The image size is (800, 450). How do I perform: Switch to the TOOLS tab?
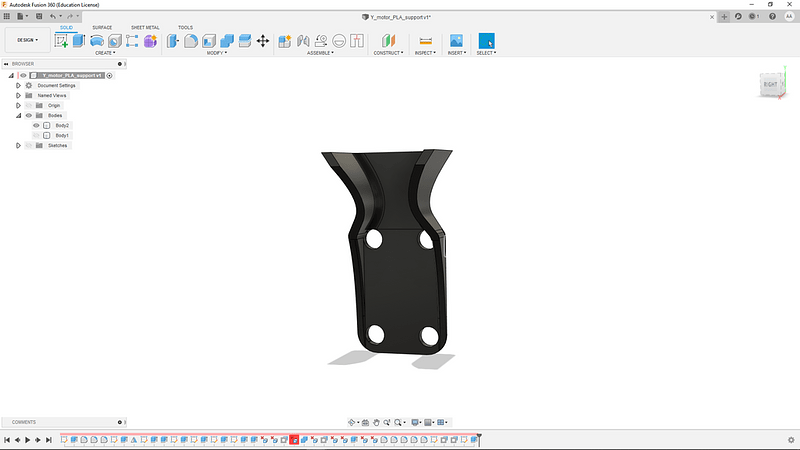[185, 28]
